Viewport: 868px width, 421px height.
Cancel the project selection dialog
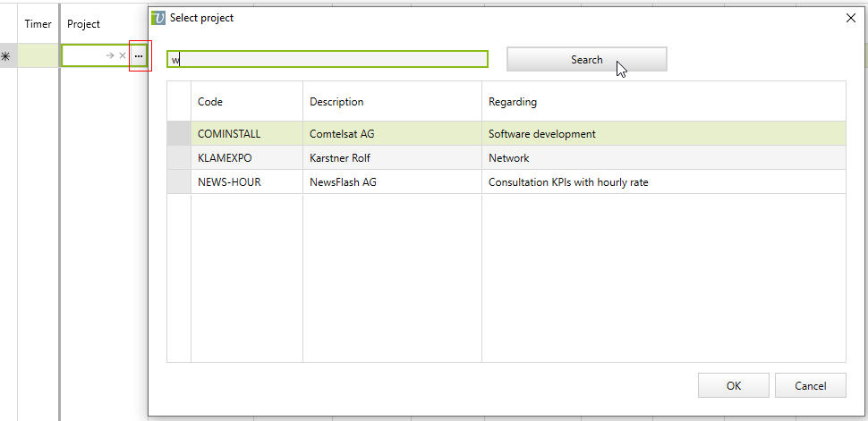810,386
